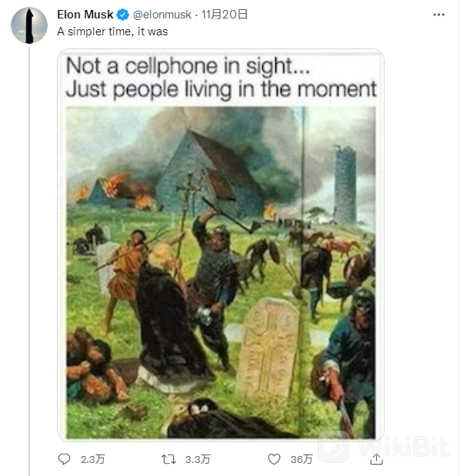Open the three-dot more options menu
460x476 pixels.
(438, 15)
